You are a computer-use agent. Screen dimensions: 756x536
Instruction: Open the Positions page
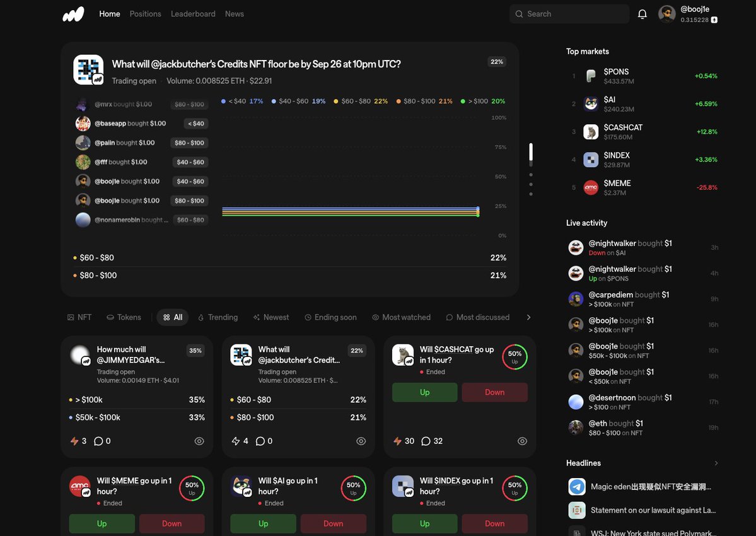tap(145, 14)
